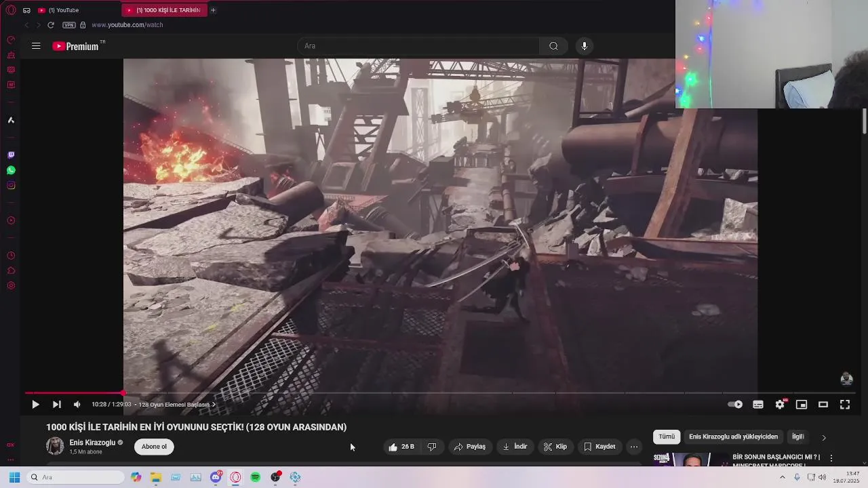Image resolution: width=868 pixels, height=488 pixels.
Task: Go back in browser history
Action: 26,25
